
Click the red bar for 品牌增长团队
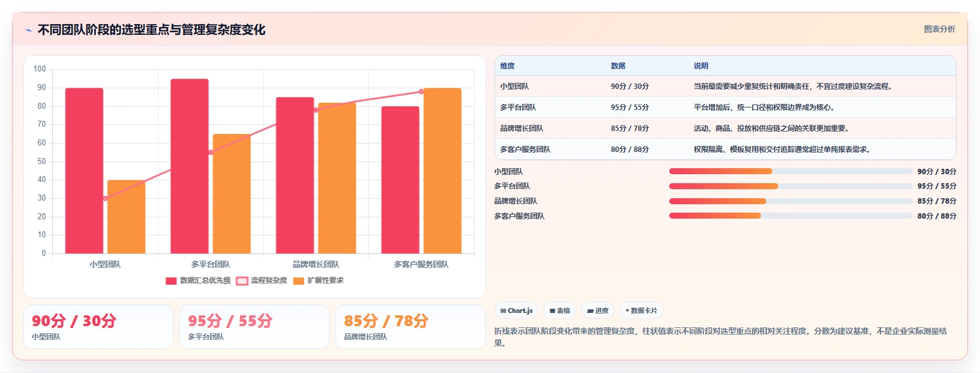coord(295,175)
